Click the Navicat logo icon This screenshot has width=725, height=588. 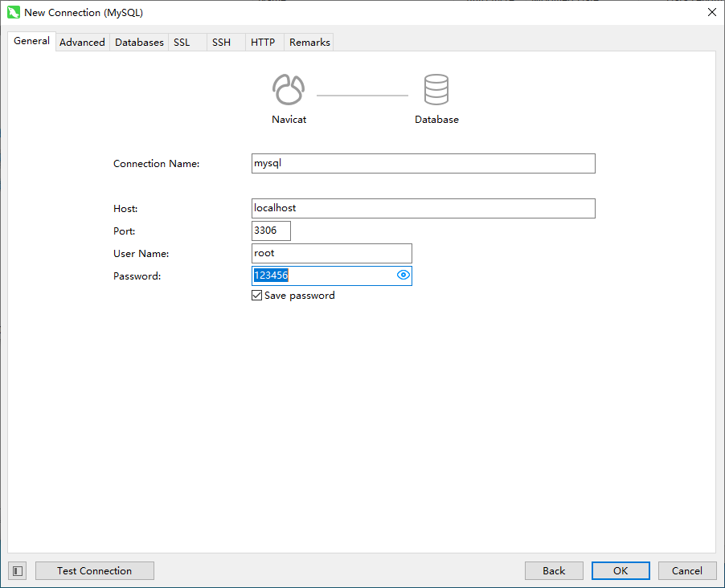coord(289,89)
